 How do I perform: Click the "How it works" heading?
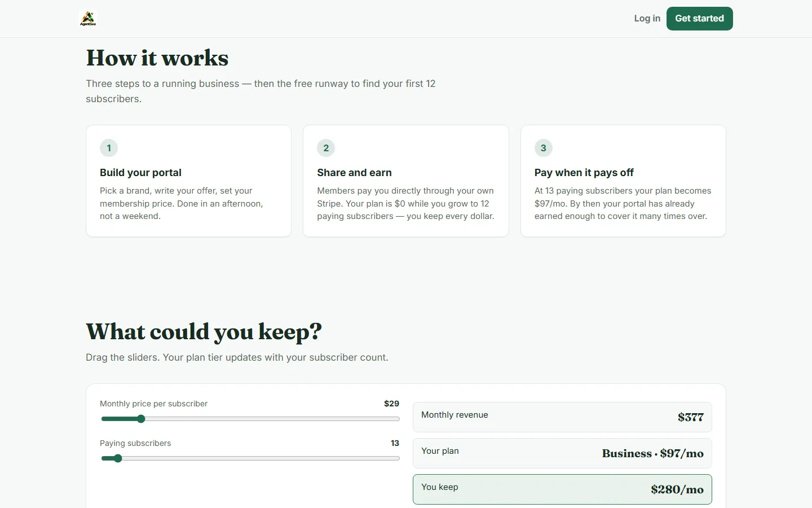(x=157, y=58)
